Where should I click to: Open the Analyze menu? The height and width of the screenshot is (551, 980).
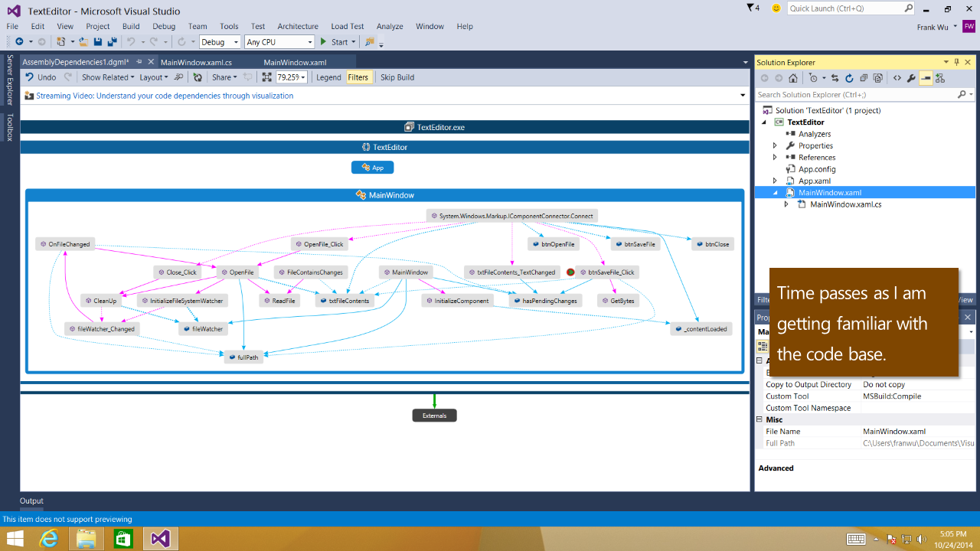[x=390, y=26]
